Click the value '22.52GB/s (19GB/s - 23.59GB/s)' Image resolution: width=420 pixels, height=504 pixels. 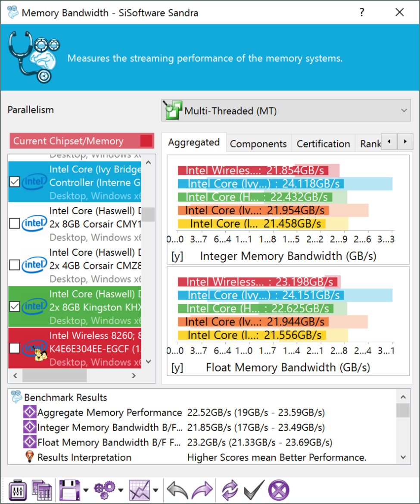[x=256, y=413]
